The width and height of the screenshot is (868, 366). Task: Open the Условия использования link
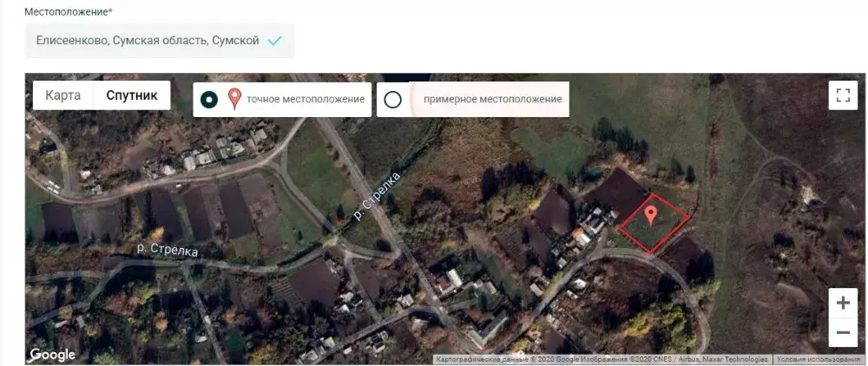click(x=820, y=359)
